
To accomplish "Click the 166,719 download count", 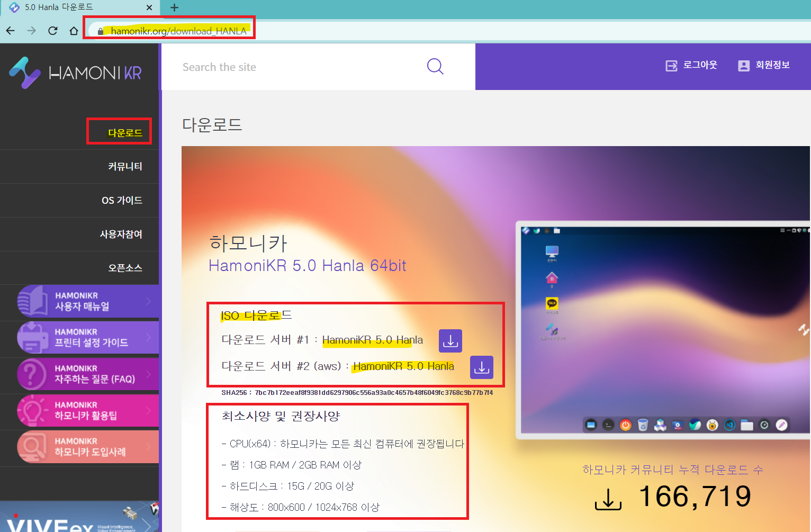I will pos(695,497).
